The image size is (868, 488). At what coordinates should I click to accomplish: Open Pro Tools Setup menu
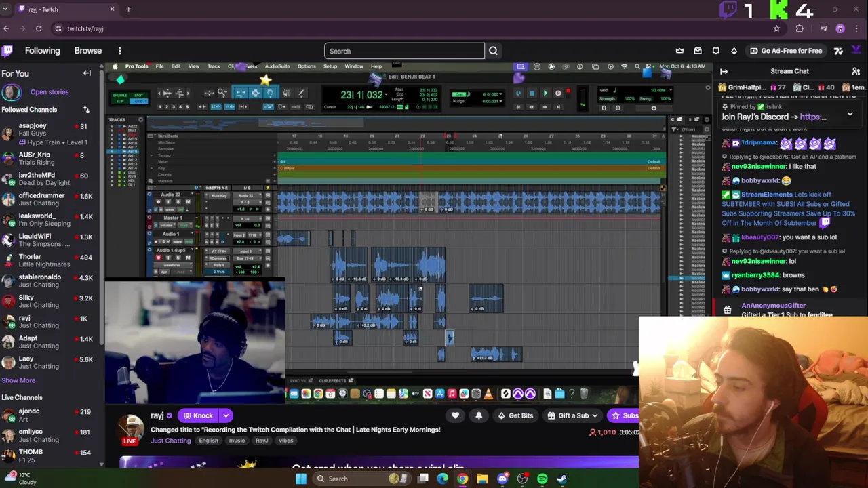tap(330, 66)
